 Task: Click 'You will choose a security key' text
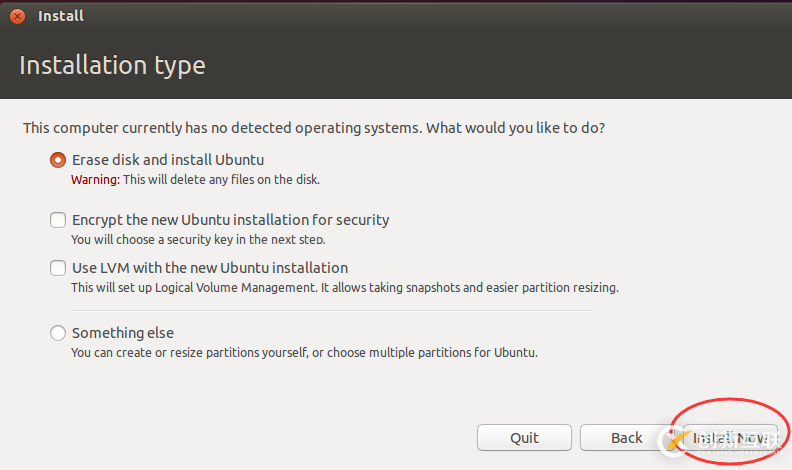(x=198, y=239)
